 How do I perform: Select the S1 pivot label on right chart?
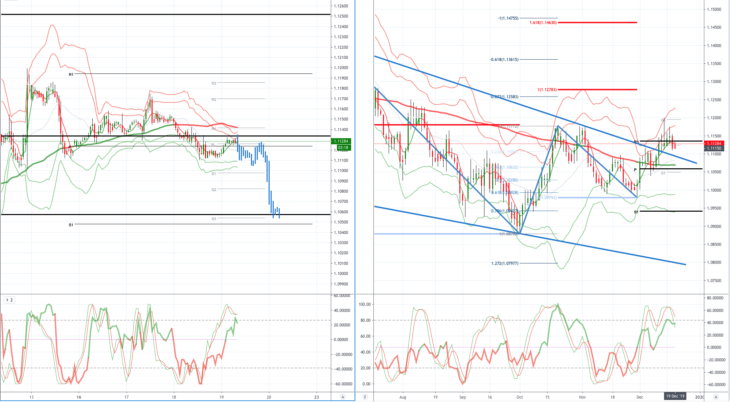point(636,212)
